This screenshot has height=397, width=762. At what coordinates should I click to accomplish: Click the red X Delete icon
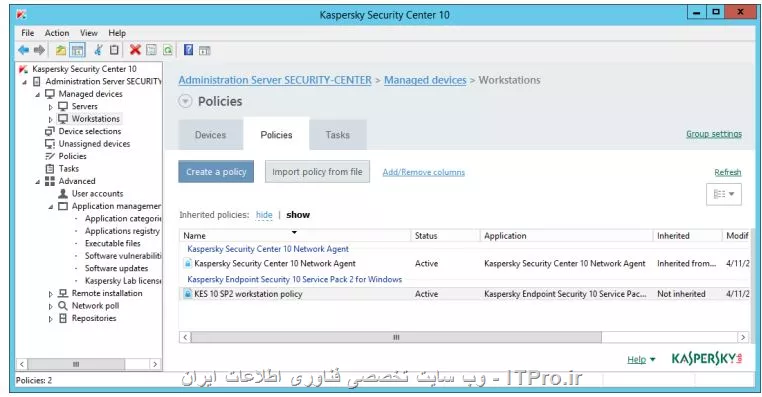(x=135, y=50)
